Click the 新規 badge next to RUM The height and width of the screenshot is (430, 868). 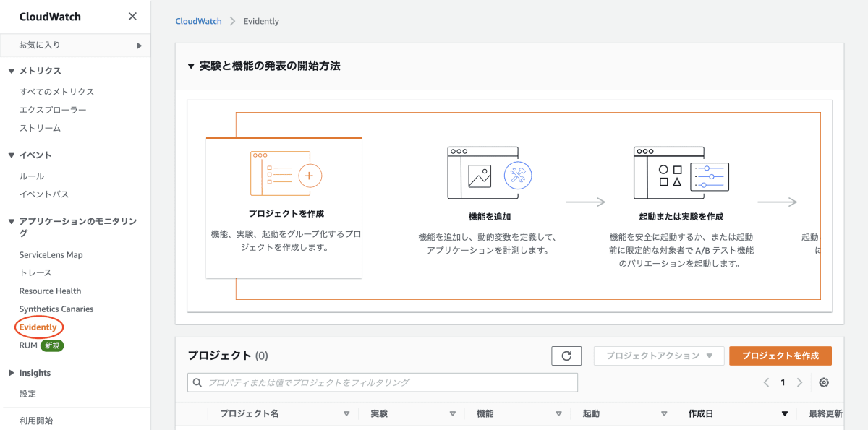point(52,345)
